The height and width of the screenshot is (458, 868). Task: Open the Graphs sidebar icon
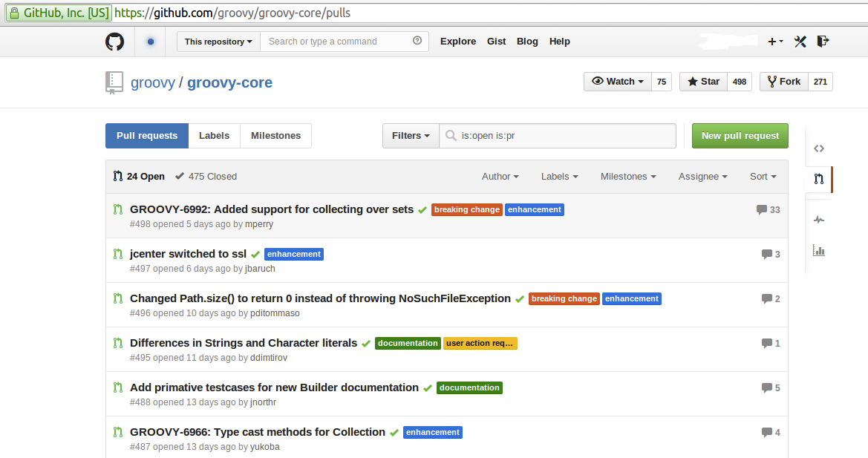[x=819, y=251]
